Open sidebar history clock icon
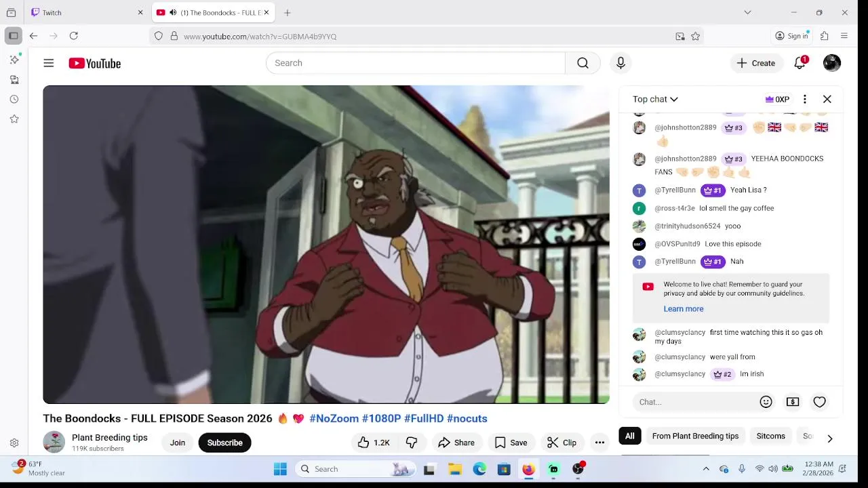This screenshot has height=488, width=868. (x=14, y=99)
